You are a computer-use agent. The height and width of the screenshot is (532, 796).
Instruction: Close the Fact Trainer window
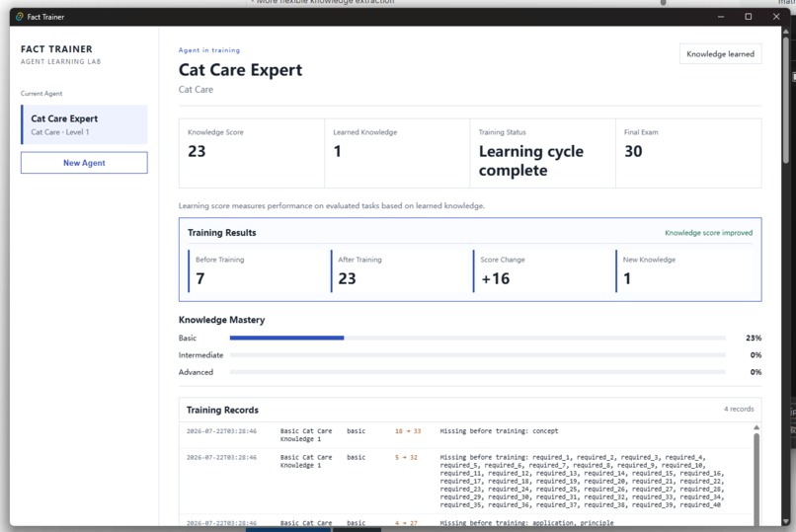pos(776,17)
